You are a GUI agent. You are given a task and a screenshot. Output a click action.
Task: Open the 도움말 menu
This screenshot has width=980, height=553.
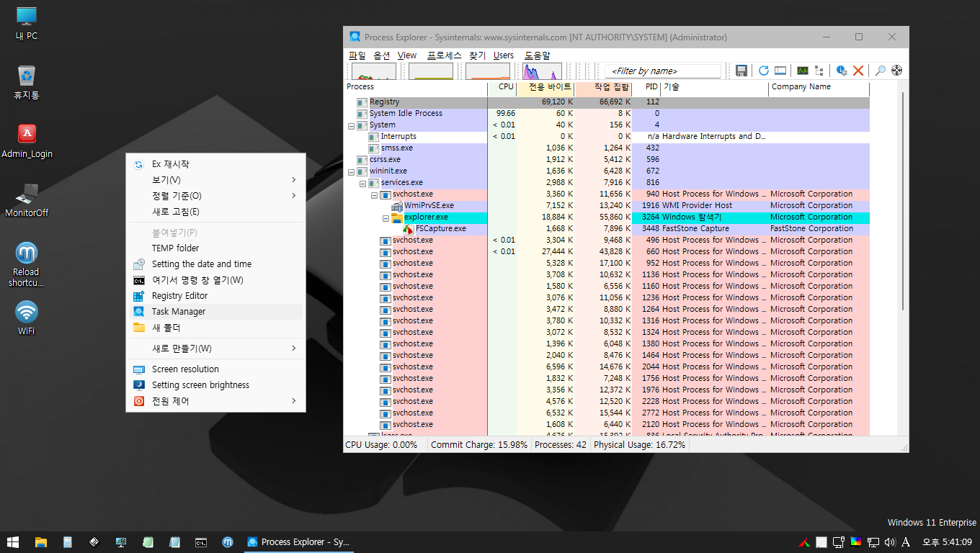pos(537,55)
